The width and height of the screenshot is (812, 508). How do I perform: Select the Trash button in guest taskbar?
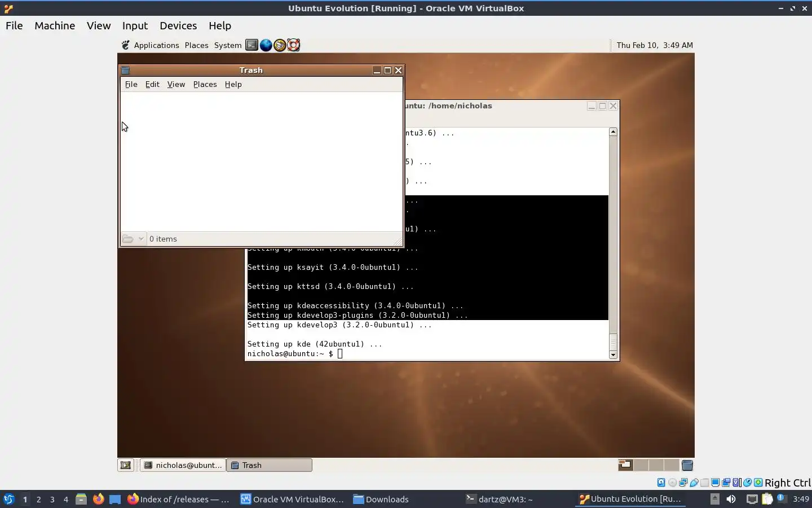tap(269, 465)
